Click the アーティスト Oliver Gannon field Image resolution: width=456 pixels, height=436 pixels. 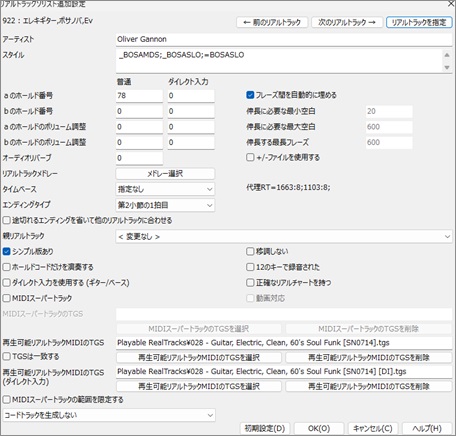284,39
